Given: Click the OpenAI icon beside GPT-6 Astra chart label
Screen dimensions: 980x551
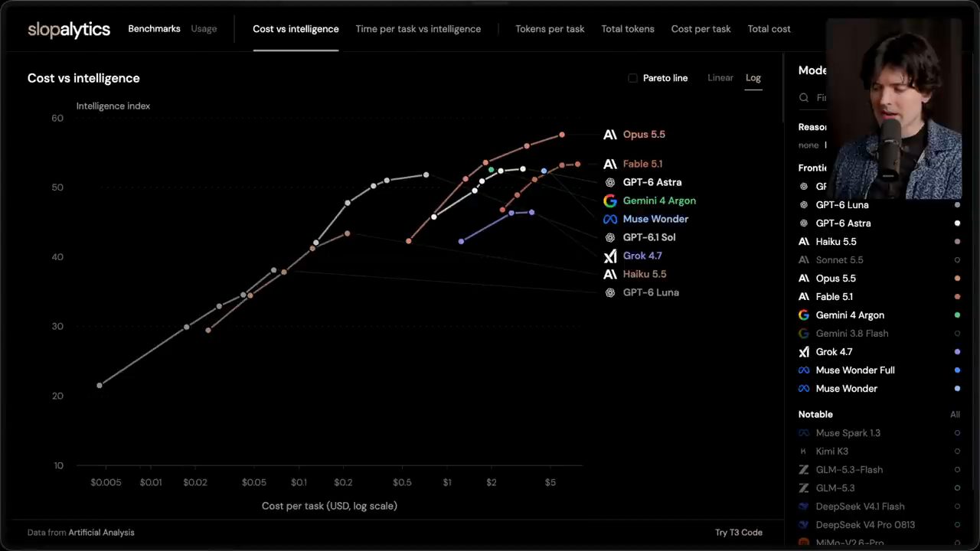Looking at the screenshot, I should pos(610,182).
